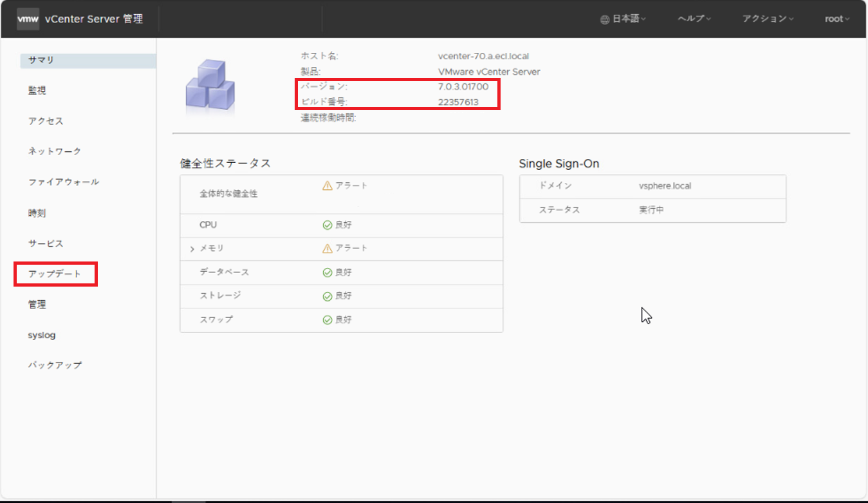This screenshot has width=868, height=503.
Task: Click the green check icon for ストレージ
Action: 327,296
